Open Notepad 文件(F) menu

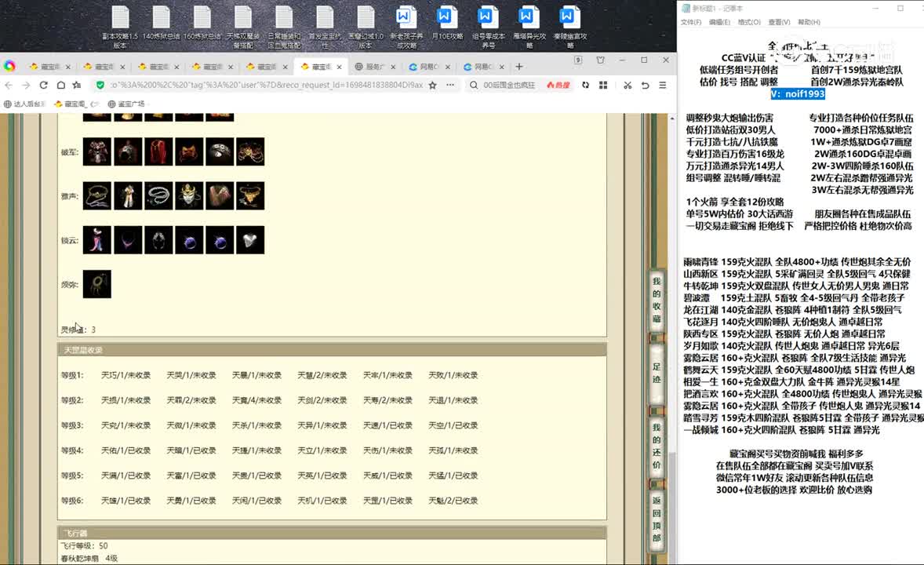[x=690, y=22]
